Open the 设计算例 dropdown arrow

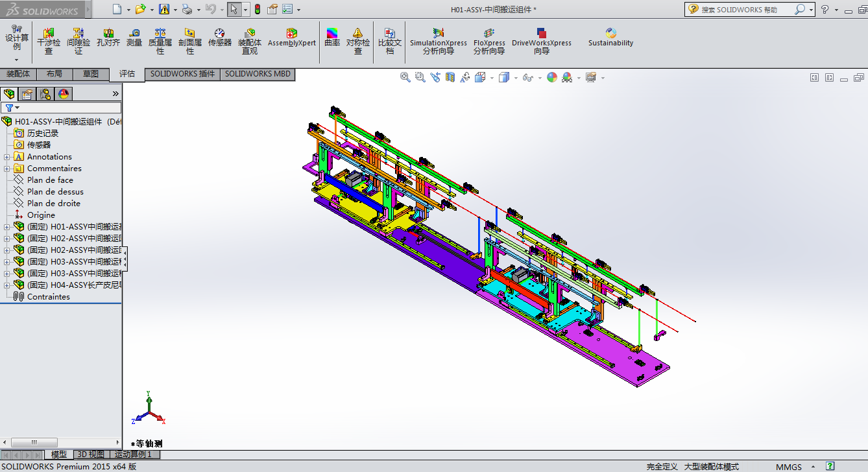[17, 59]
